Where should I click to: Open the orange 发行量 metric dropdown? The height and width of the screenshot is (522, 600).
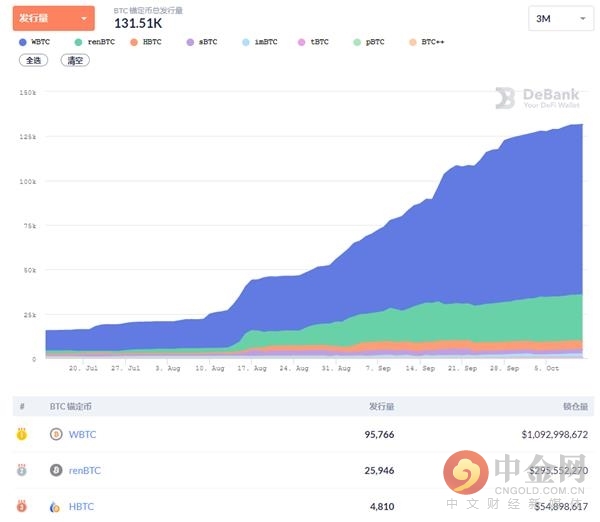tap(54, 18)
